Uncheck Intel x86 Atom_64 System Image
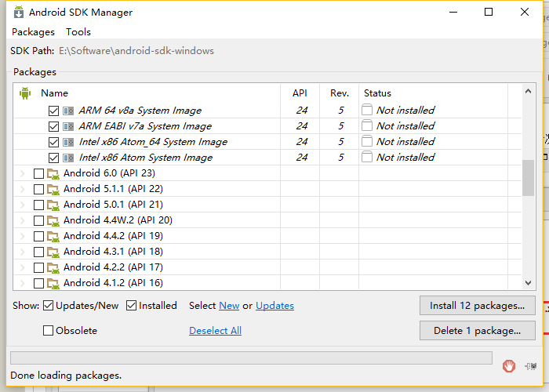This screenshot has width=549, height=392. (53, 142)
